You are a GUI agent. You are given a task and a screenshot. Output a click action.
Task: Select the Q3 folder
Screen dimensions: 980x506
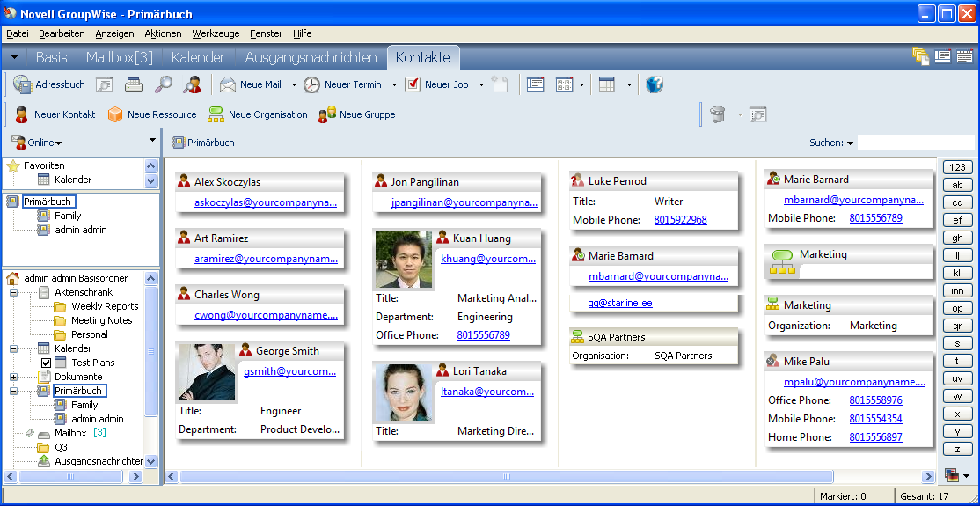61,447
